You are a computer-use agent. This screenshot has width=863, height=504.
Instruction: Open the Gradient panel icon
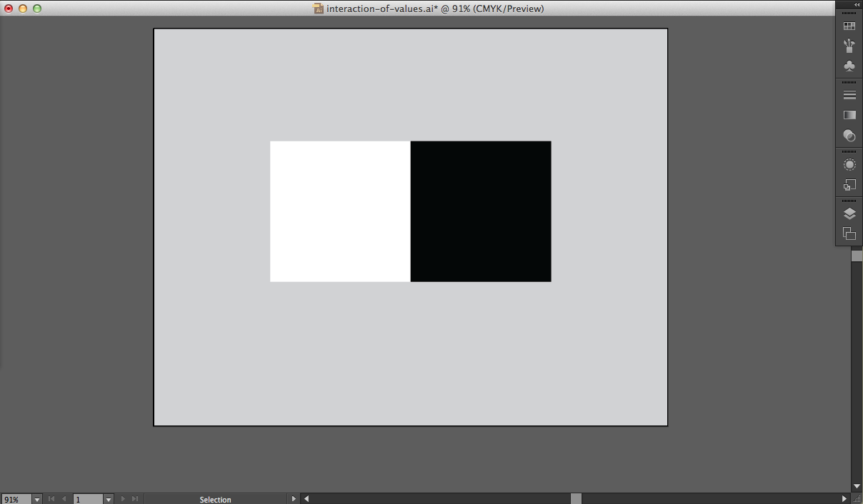click(x=849, y=115)
